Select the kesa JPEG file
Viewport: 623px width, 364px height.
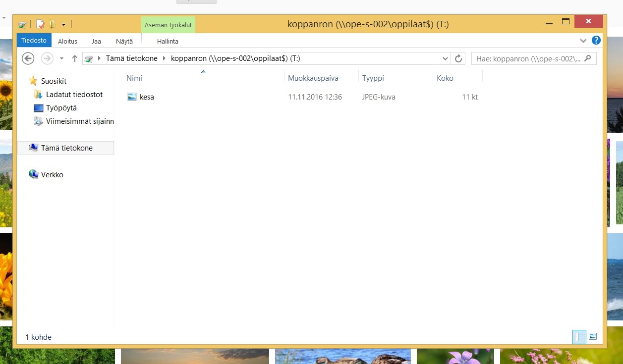(x=147, y=97)
